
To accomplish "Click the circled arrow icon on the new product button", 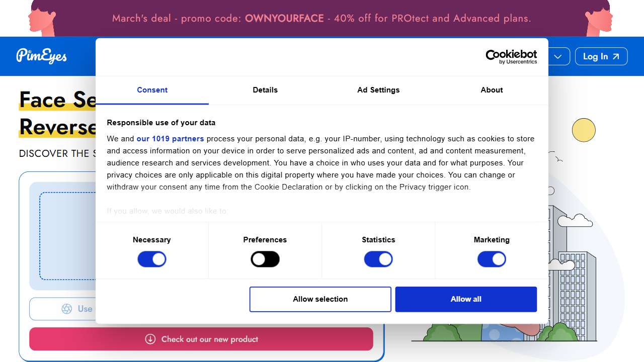I will click(x=150, y=339).
